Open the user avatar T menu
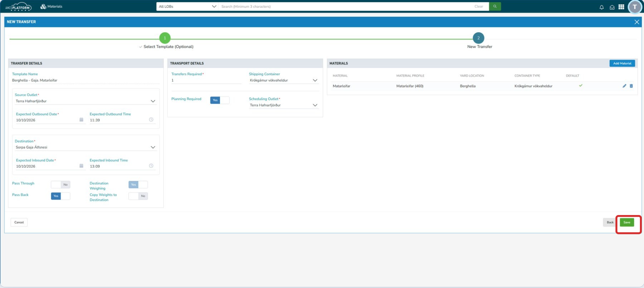This screenshot has height=288, width=644. (x=635, y=7)
